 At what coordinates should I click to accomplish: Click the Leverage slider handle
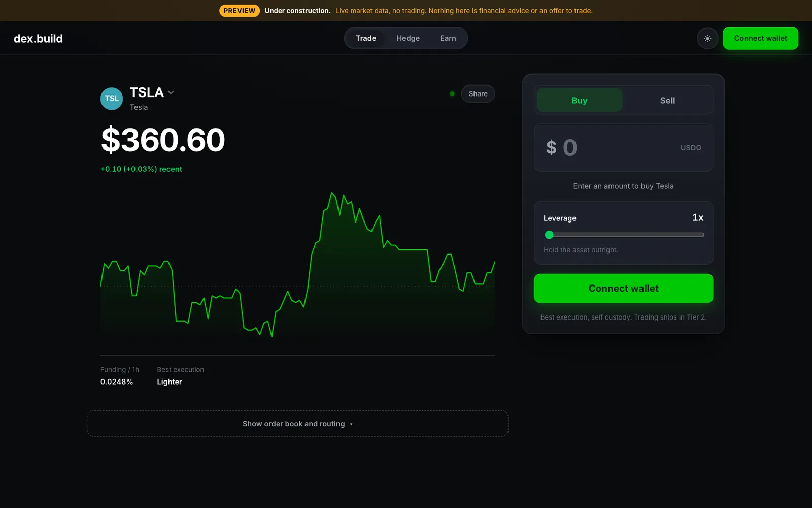(x=549, y=235)
